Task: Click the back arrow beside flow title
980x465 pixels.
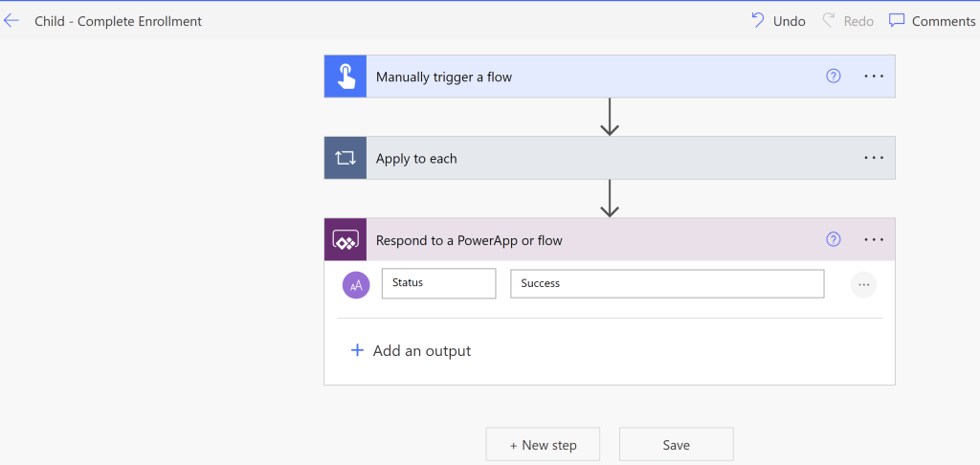Action: click(x=11, y=20)
